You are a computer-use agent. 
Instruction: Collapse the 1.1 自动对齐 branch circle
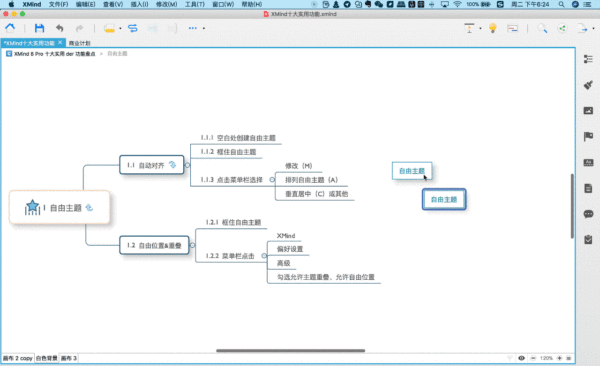tap(188, 165)
